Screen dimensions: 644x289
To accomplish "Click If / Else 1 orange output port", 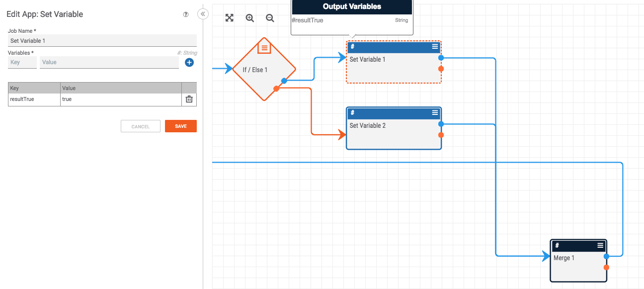I will coord(276,89).
